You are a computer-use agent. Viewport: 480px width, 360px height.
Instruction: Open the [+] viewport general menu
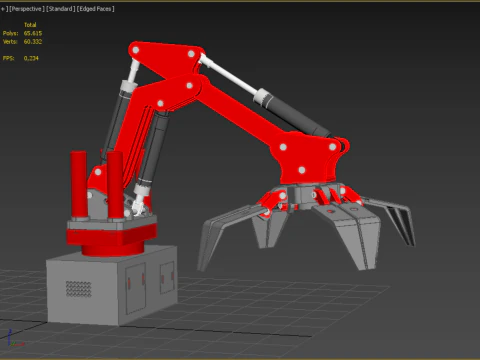coord(3,9)
